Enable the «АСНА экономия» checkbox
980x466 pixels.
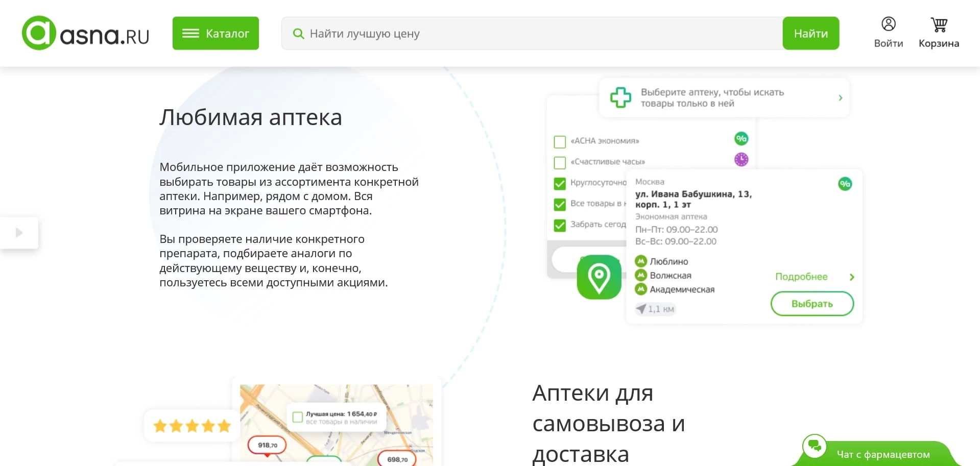(559, 141)
